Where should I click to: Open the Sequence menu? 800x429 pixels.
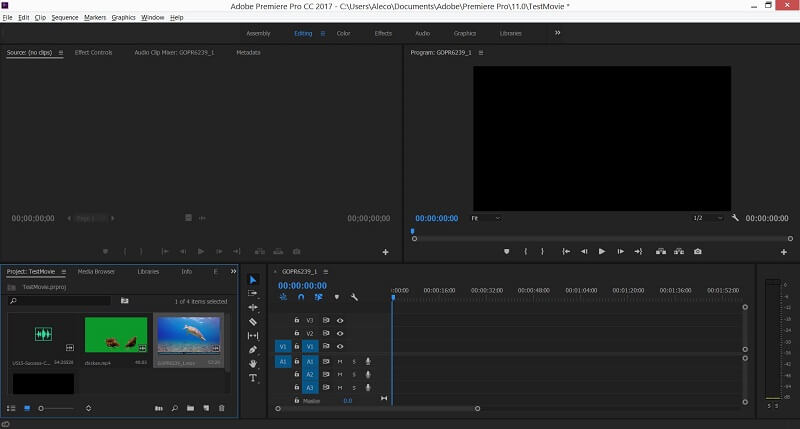[65, 17]
